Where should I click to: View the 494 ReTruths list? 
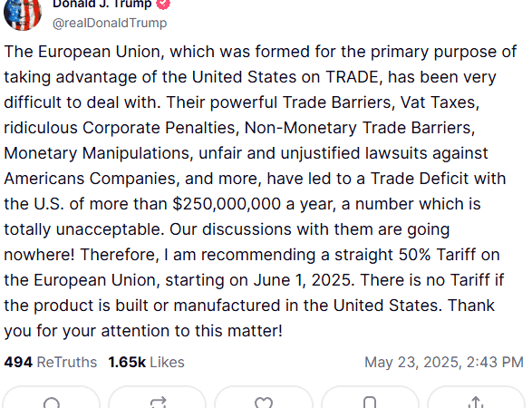[51, 362]
